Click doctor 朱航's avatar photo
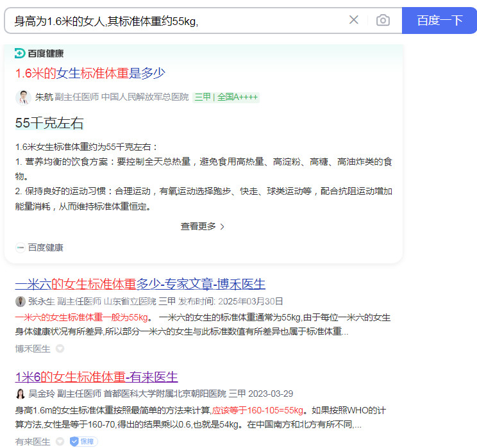 (23, 97)
